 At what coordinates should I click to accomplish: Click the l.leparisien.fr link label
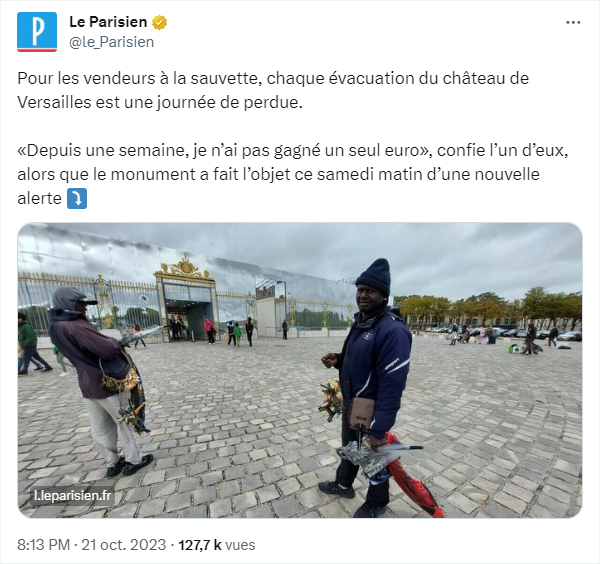click(x=72, y=496)
